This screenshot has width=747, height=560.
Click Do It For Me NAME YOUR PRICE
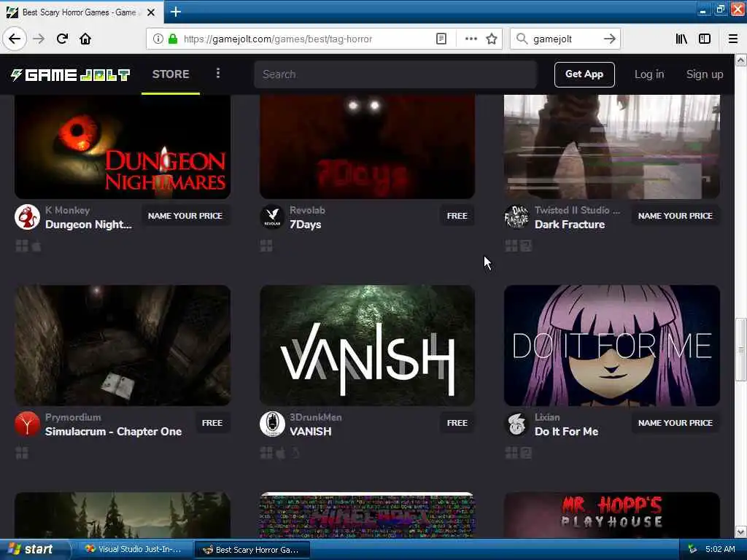pos(675,423)
